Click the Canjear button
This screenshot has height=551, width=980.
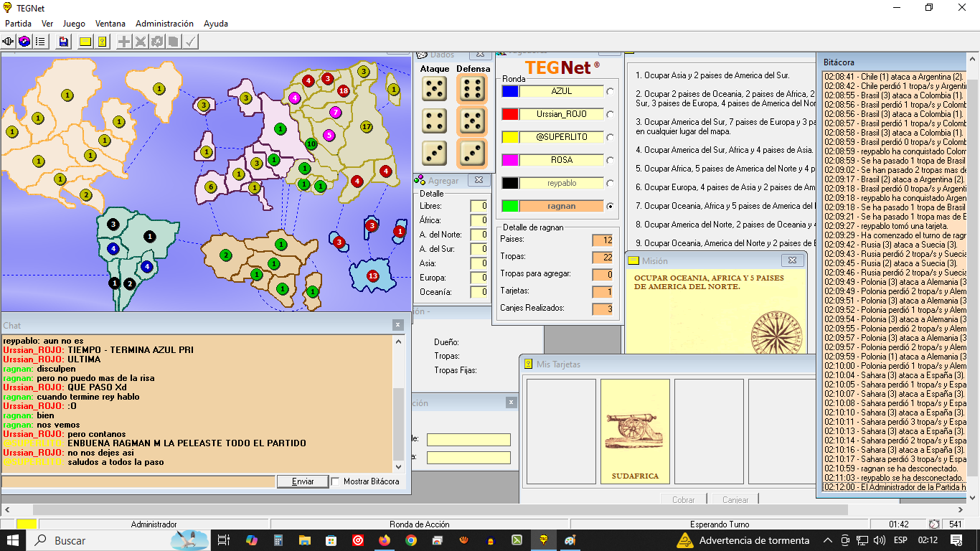[735, 499]
